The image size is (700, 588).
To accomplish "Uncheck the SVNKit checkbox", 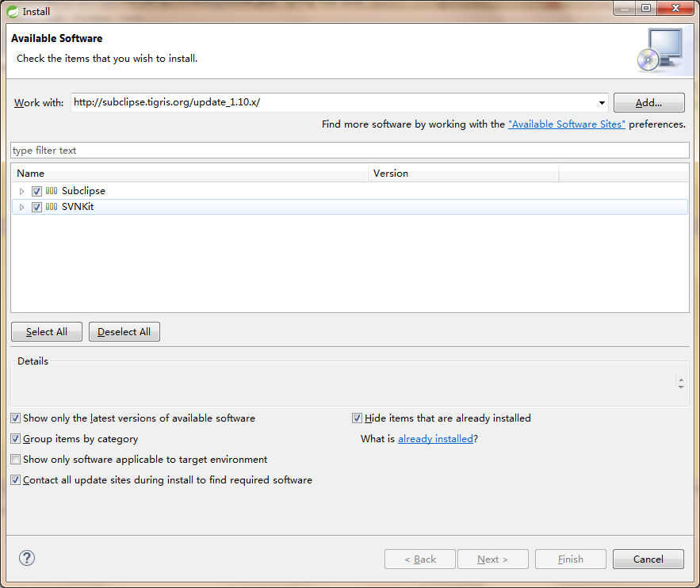I will [36, 207].
